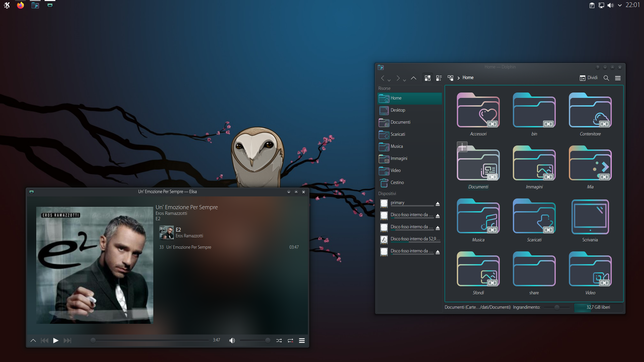Switch Dolphin to compact view mode

coord(439,78)
